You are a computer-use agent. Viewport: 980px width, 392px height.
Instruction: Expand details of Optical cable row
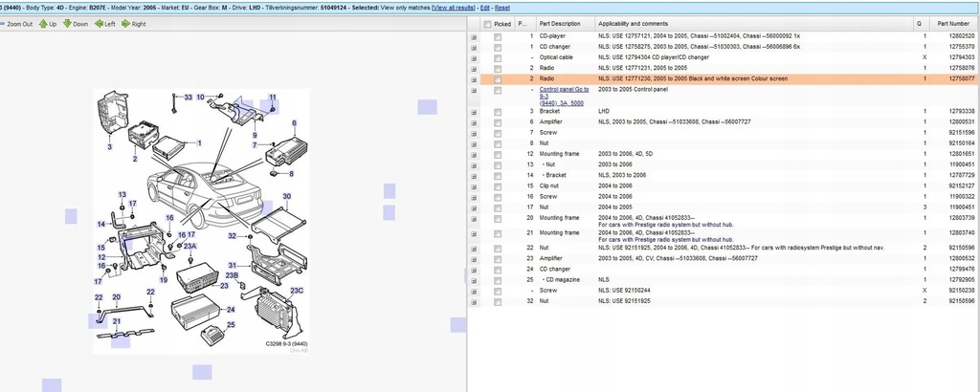tap(474, 58)
